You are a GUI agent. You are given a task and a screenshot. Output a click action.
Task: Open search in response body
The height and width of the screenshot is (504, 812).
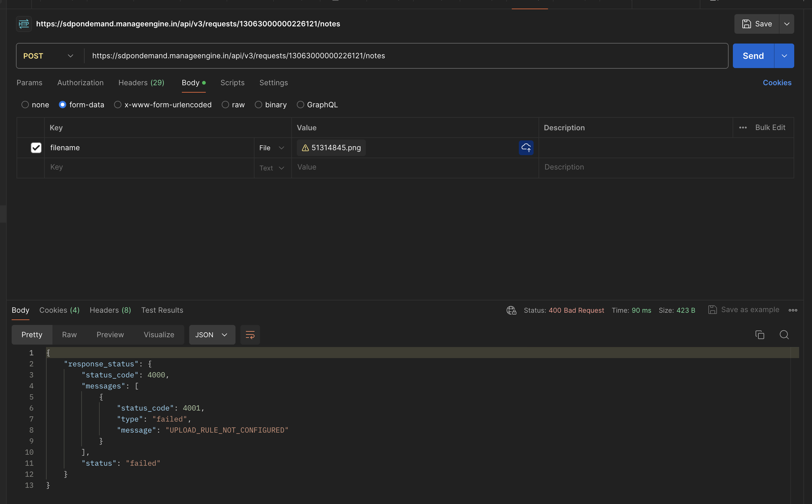click(x=784, y=335)
